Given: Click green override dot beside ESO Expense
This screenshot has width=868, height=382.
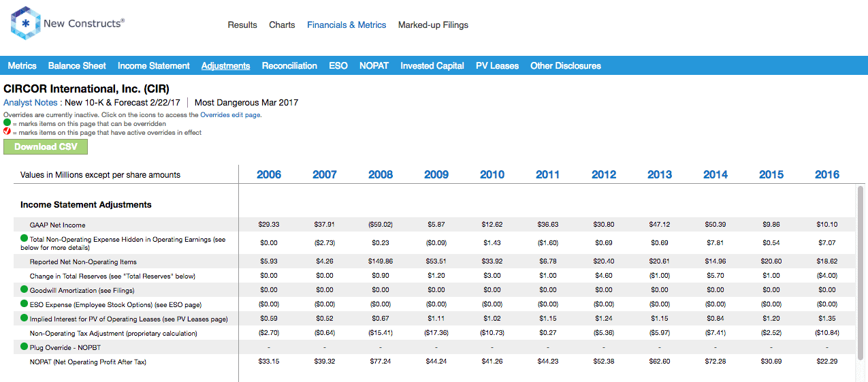Looking at the screenshot, I should click(25, 304).
